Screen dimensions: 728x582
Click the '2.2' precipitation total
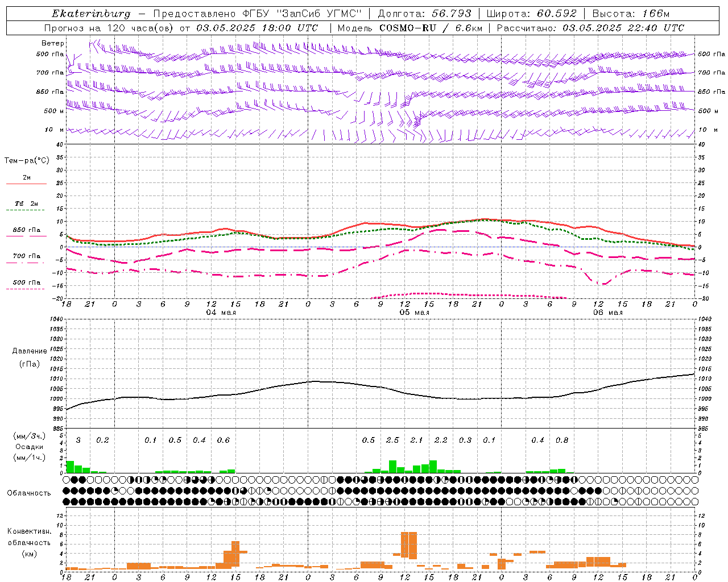pos(441,440)
